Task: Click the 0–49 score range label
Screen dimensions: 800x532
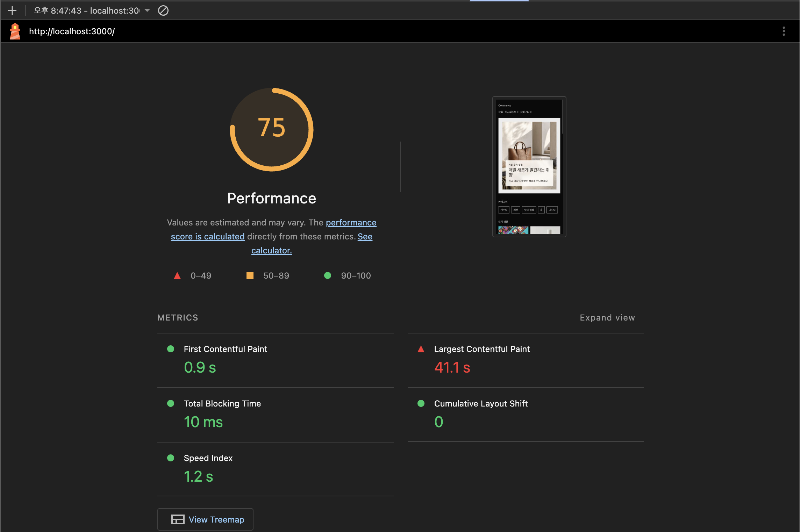Action: [x=201, y=276]
